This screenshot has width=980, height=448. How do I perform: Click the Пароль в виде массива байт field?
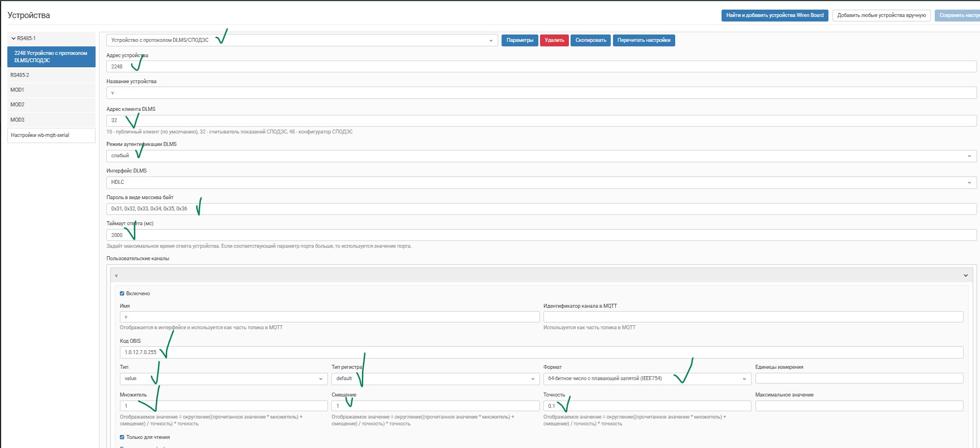click(x=541, y=209)
